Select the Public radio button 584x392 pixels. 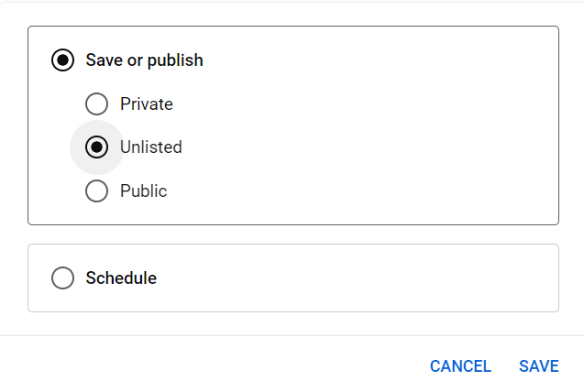point(96,191)
